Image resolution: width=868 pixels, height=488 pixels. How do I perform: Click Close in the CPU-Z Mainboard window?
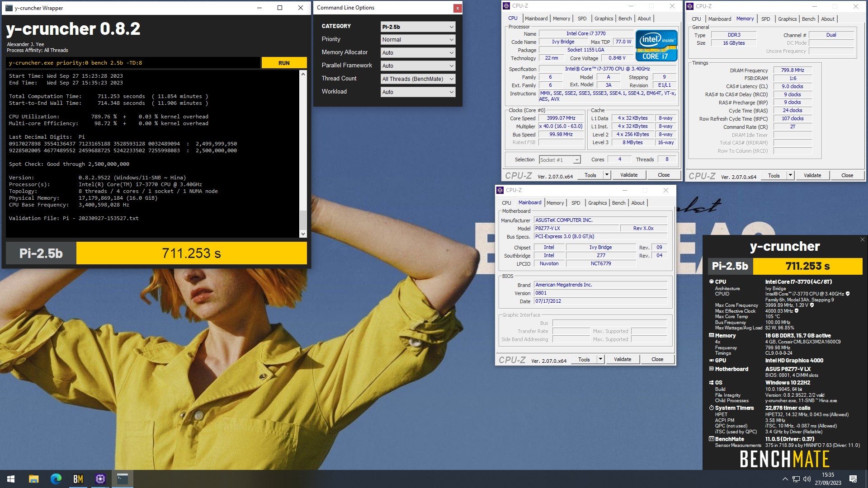(657, 359)
